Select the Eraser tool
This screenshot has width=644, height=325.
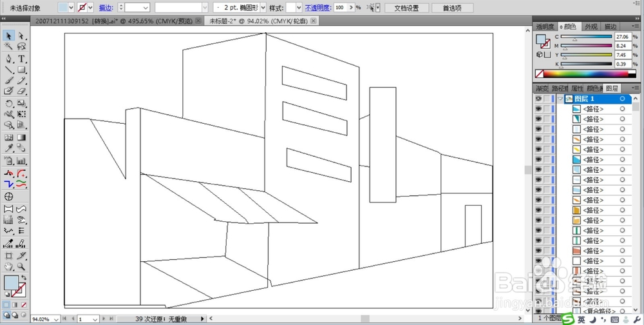pos(21,91)
